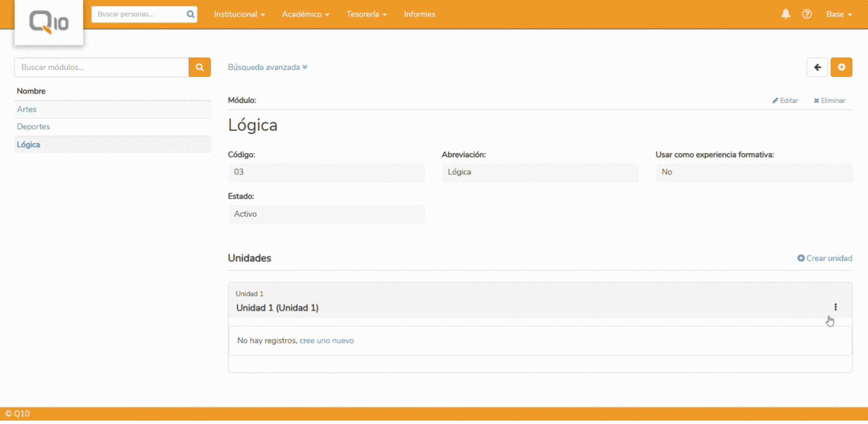Go to the Informes menu

point(419,14)
